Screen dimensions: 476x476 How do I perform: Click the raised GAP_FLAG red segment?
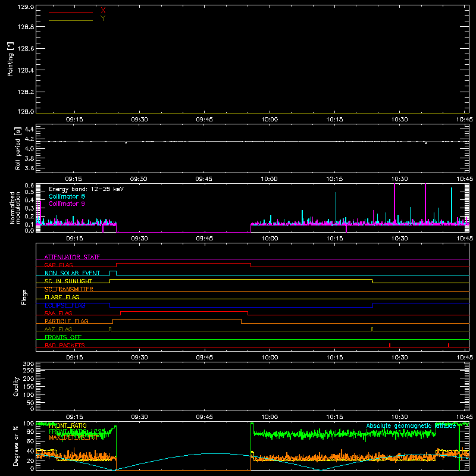click(x=184, y=264)
